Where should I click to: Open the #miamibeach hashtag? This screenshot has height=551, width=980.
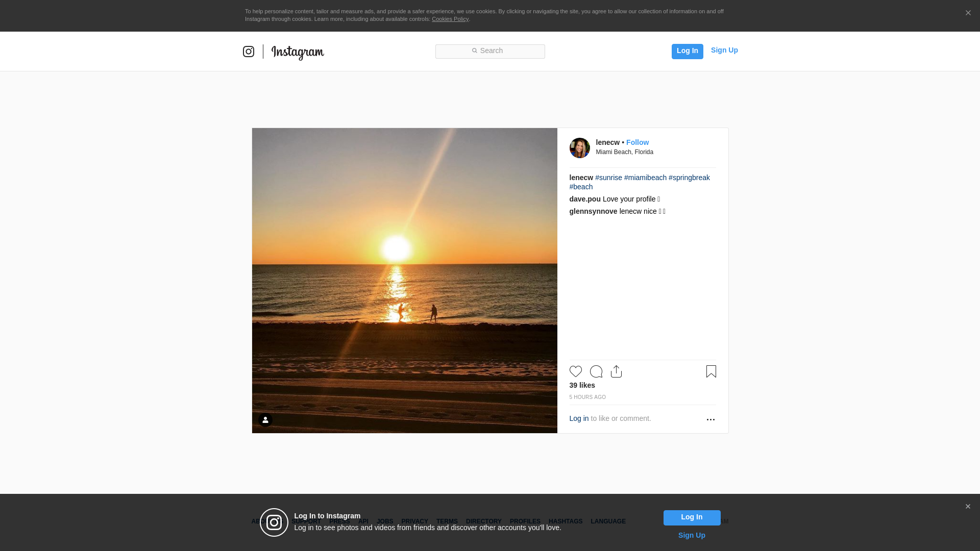pyautogui.click(x=645, y=178)
